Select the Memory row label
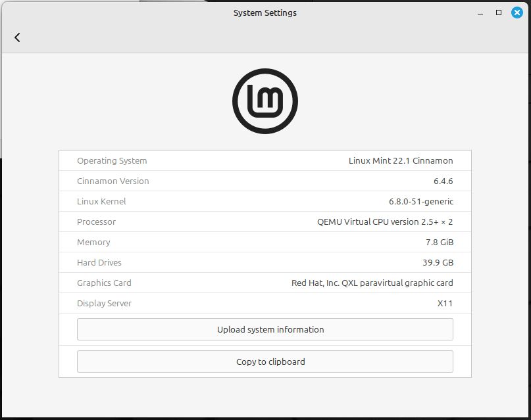This screenshot has height=420, width=531. (93, 242)
